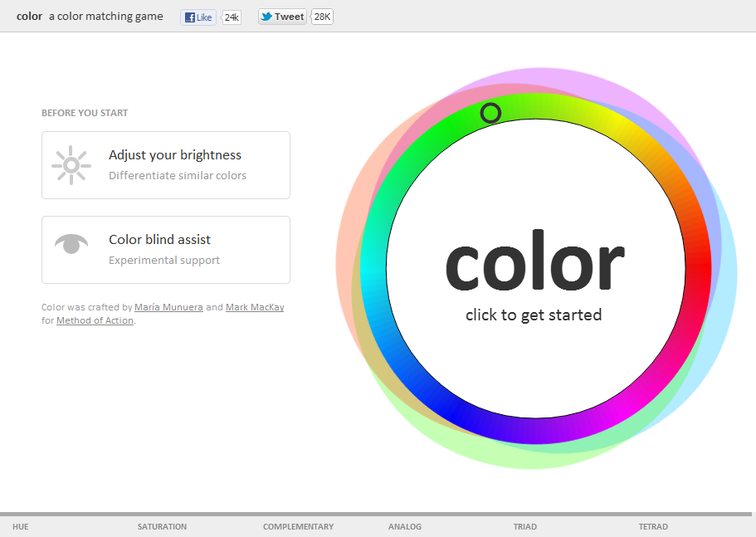Select the TRIAD stage tab
The width and height of the screenshot is (756, 537).
coord(525,526)
